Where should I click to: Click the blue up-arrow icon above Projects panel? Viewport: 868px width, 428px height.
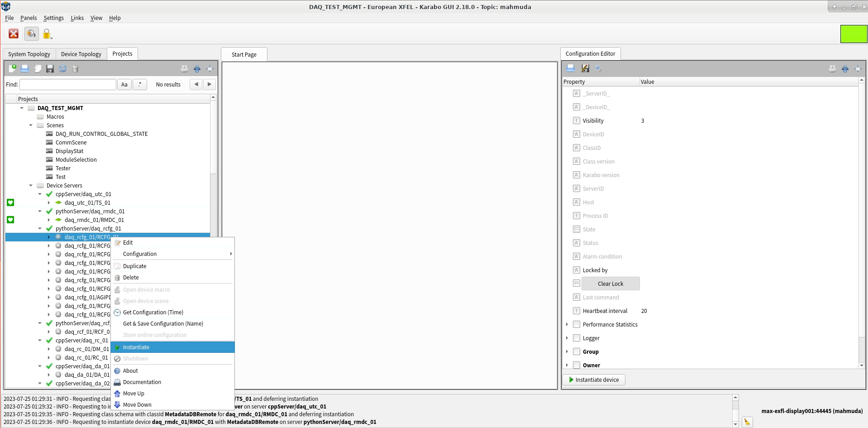pyautogui.click(x=197, y=69)
